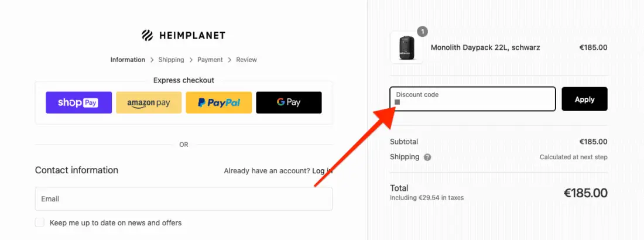Click the Shipping help question mark icon
The height and width of the screenshot is (240, 644).
[x=427, y=157]
